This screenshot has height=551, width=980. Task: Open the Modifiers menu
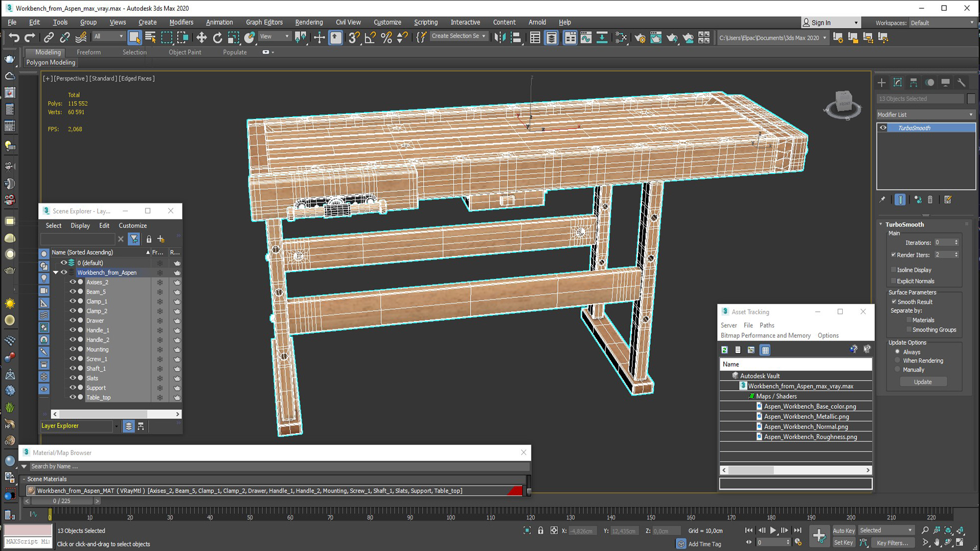181,22
